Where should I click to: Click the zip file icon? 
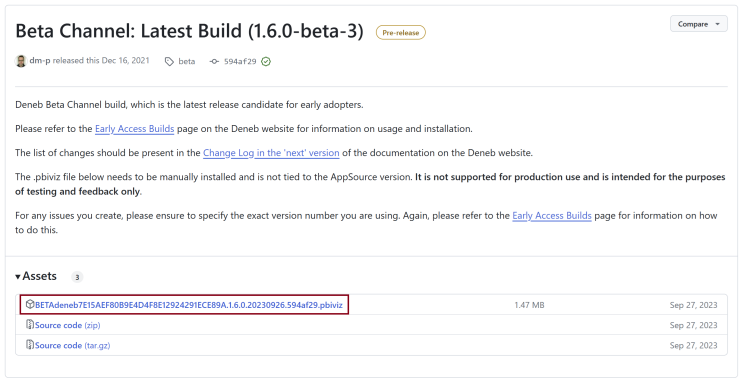[x=30, y=325]
